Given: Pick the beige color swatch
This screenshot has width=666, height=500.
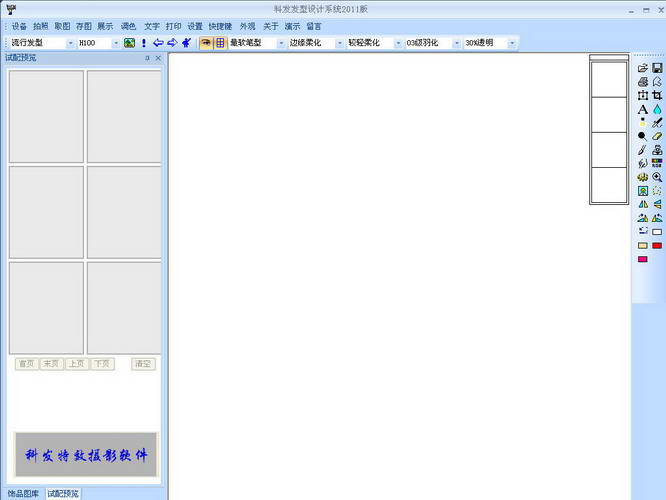Looking at the screenshot, I should pos(643,246).
